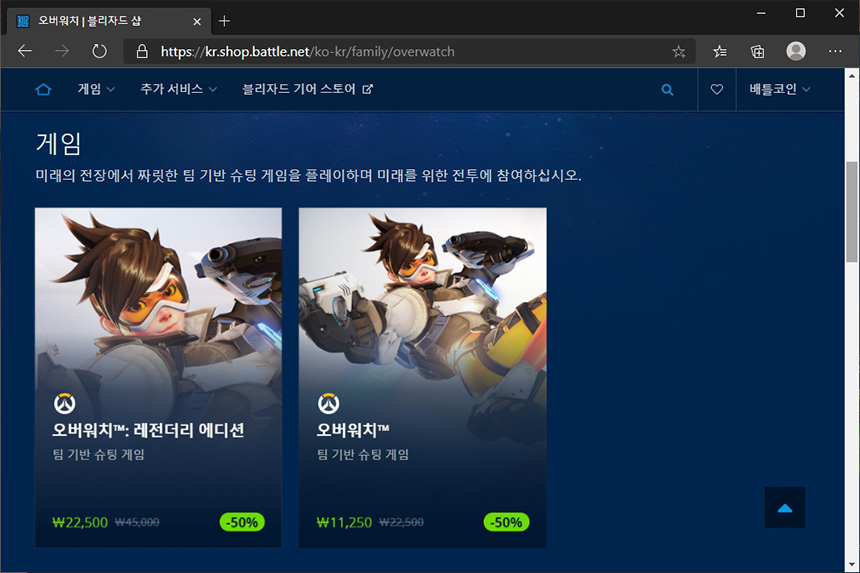Click the tab favicon of Blizzard shop

click(x=23, y=21)
